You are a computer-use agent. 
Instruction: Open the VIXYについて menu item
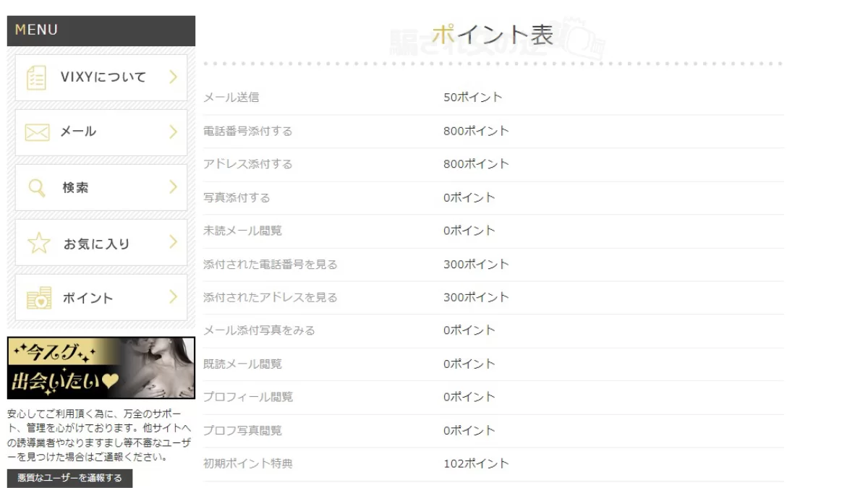(101, 77)
